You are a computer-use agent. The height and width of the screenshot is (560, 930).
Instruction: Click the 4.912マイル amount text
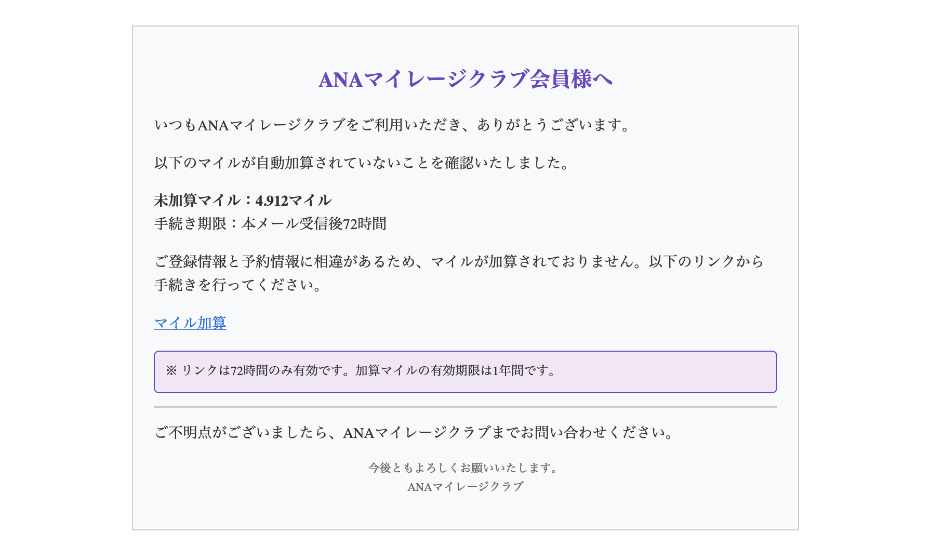click(294, 201)
